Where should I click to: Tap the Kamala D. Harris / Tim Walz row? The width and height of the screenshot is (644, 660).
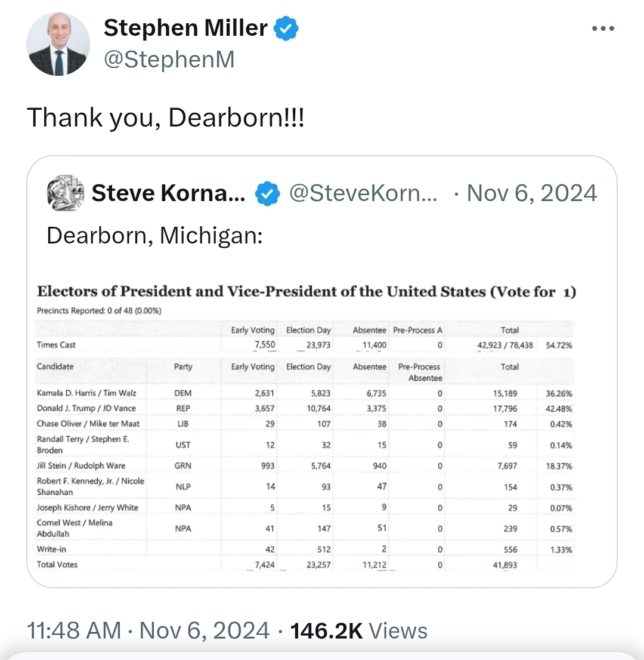point(86,393)
